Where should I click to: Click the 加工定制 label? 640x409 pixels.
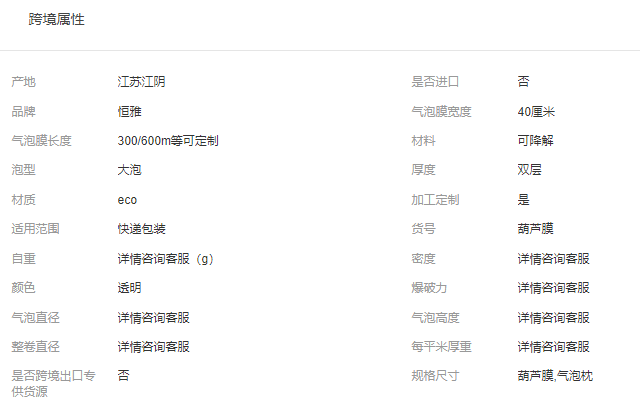pos(435,200)
